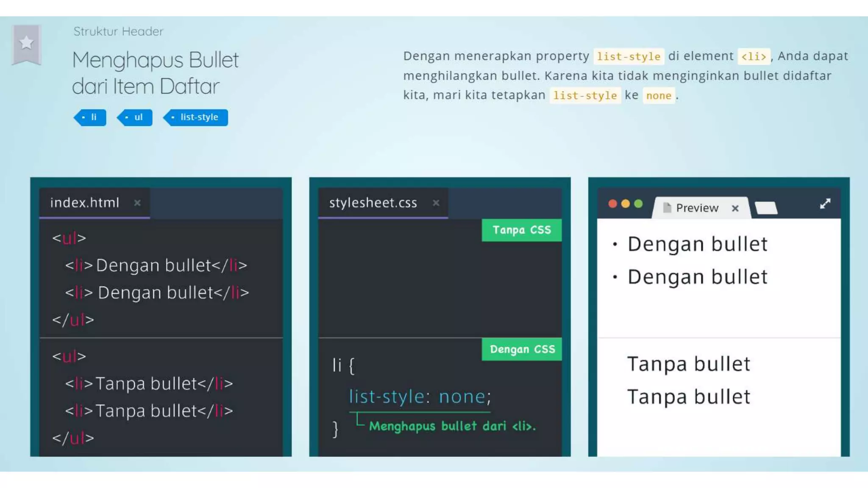Screen dimensions: 868x488
Task: Click the blue "ul" tag
Action: [135, 117]
